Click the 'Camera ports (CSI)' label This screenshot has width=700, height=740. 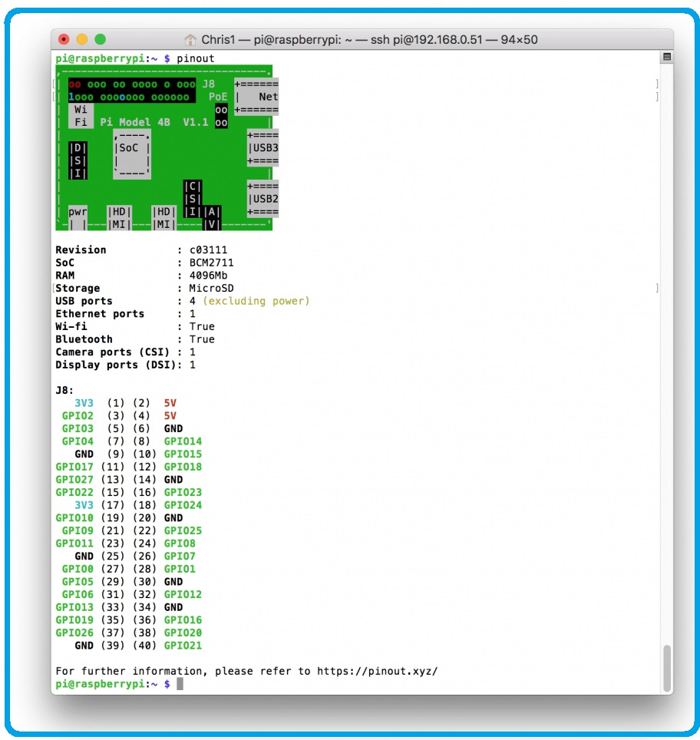tap(112, 352)
